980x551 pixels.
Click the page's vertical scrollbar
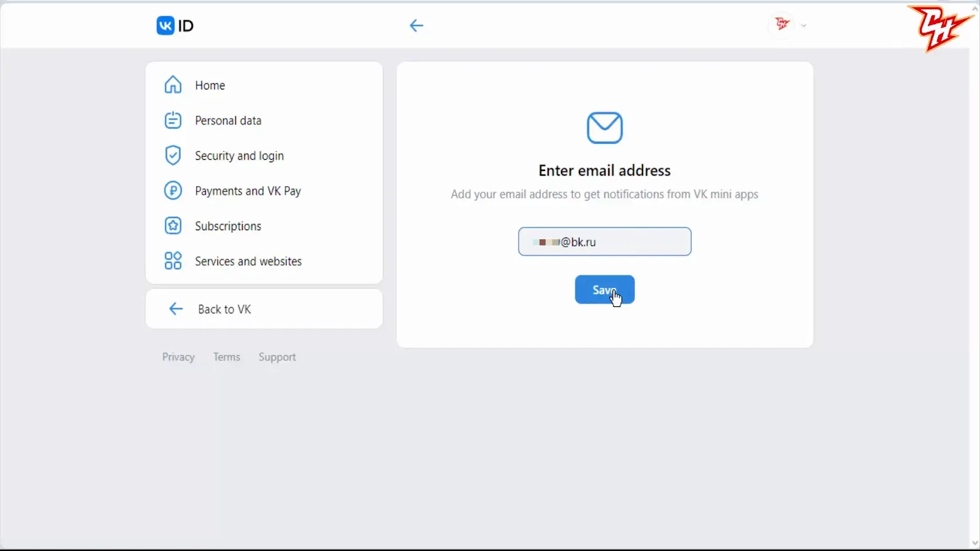click(974, 275)
